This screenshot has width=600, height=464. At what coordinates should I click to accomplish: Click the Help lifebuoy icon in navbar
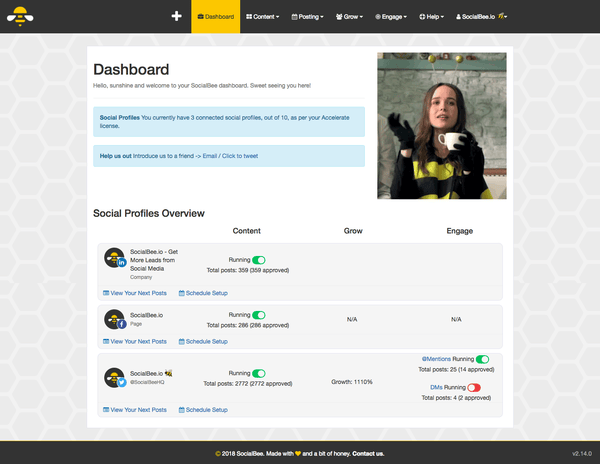click(422, 16)
